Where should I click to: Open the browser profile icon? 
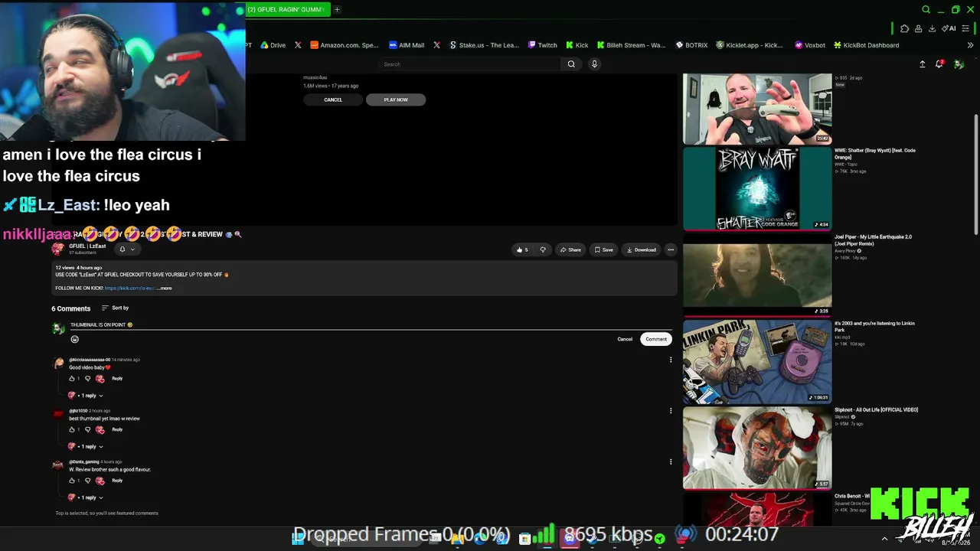pyautogui.click(x=918, y=28)
